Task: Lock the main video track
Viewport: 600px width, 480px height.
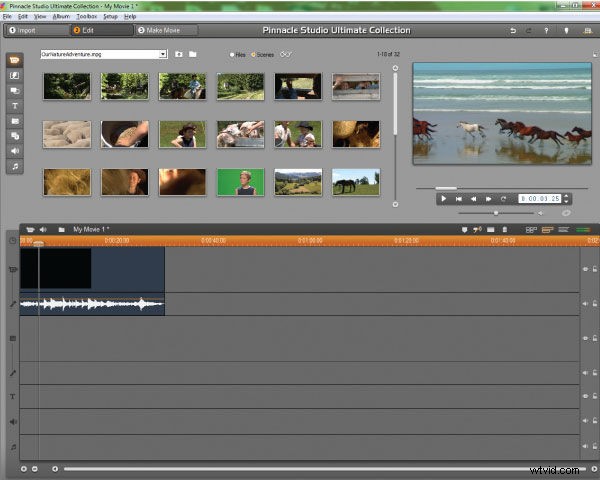Action: (595, 269)
